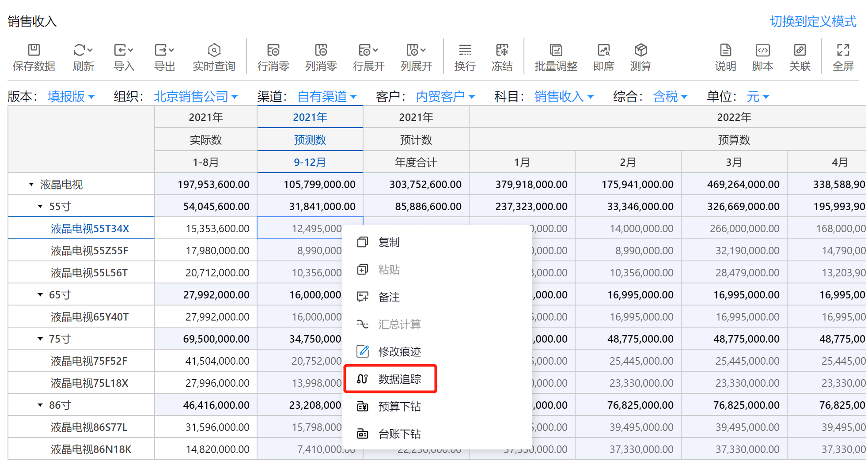This screenshot has width=868, height=464.
Task: Enter Fullscreen (全屏) mode
Action: pyautogui.click(x=843, y=50)
